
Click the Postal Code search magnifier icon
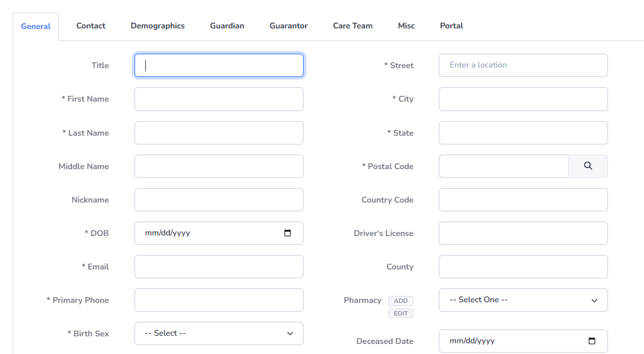tap(588, 166)
